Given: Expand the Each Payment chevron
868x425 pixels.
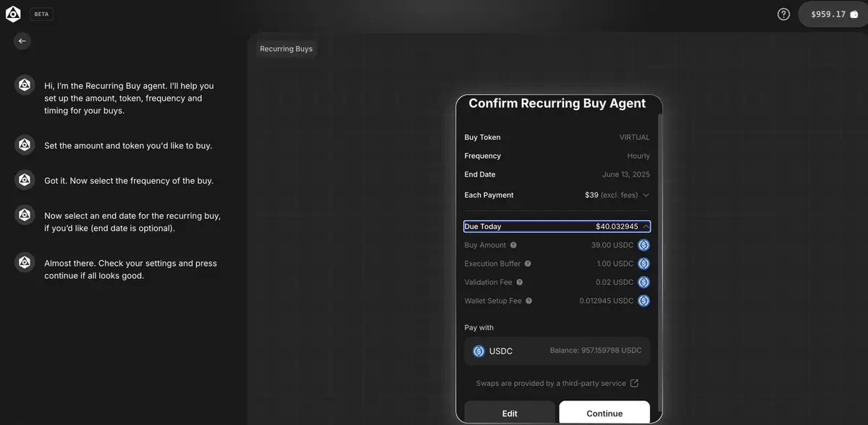Looking at the screenshot, I should (x=646, y=195).
